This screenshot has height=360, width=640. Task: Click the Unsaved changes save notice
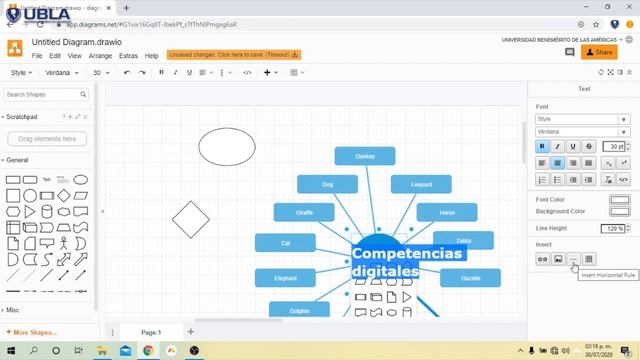point(234,55)
